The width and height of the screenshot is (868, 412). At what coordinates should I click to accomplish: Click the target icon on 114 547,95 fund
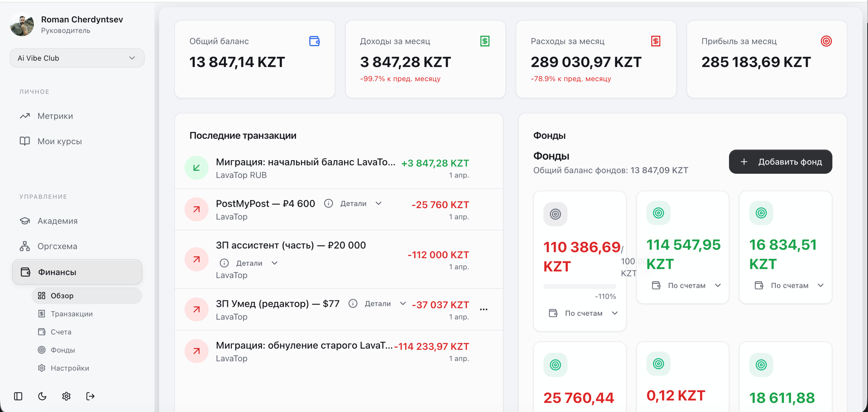point(658,213)
